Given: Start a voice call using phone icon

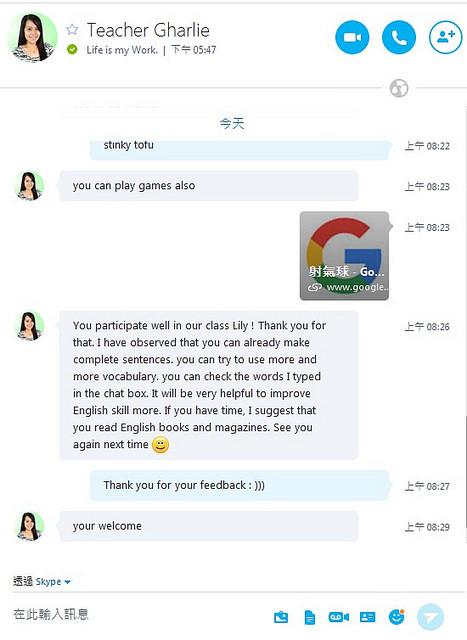Looking at the screenshot, I should click(x=399, y=38).
